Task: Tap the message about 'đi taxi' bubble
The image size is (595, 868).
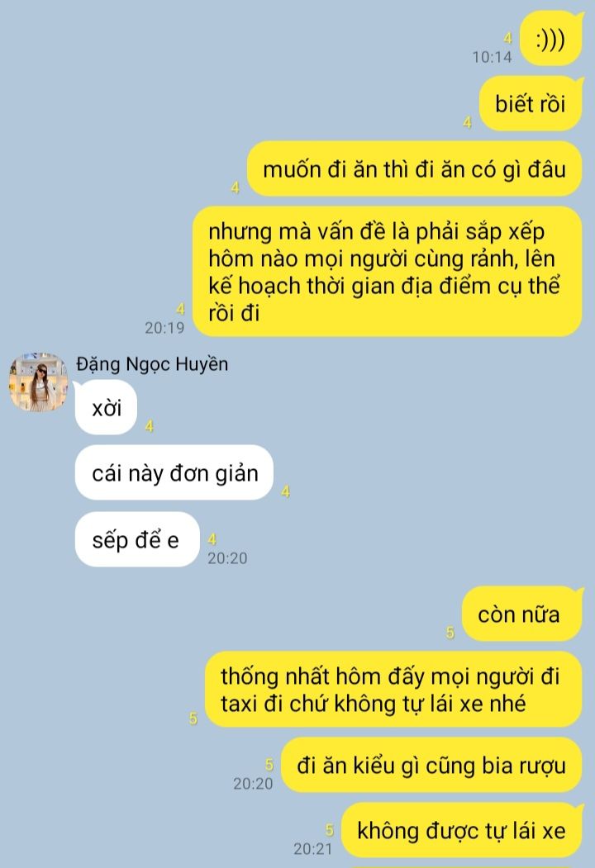Action: 393,690
